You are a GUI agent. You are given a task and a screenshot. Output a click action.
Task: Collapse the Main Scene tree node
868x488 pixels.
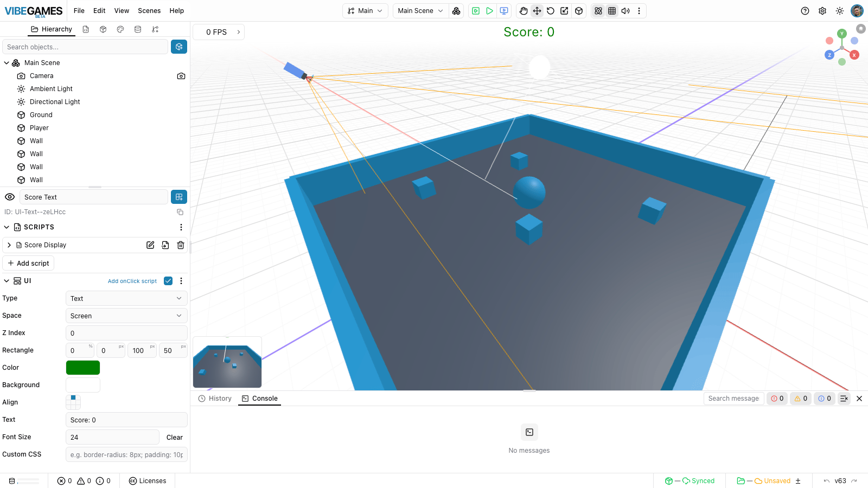pos(7,63)
